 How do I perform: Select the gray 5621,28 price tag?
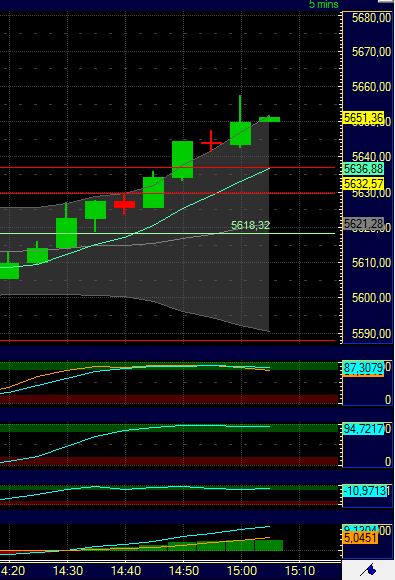tap(363, 223)
